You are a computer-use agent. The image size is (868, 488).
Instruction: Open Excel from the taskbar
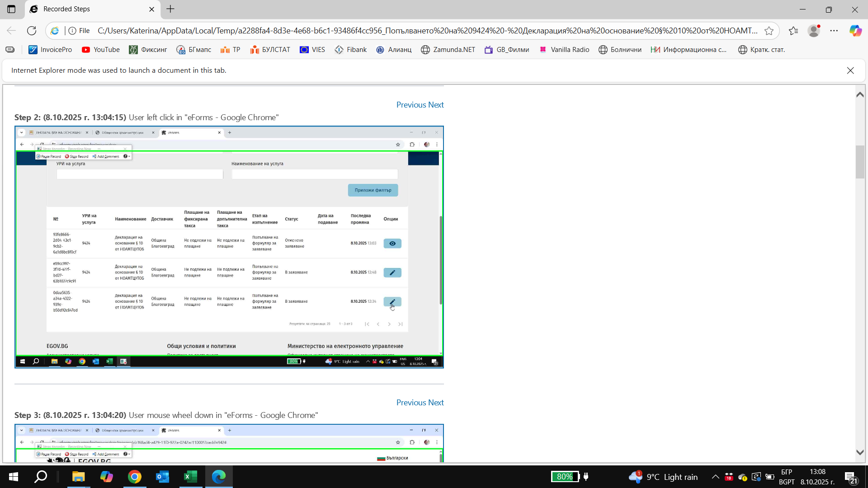(x=190, y=477)
